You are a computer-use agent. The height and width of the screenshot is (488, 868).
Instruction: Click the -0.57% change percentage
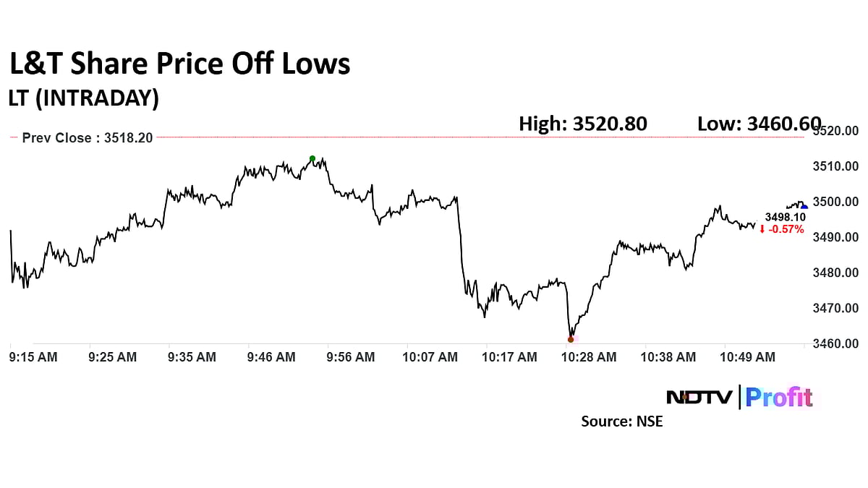pyautogui.click(x=786, y=229)
